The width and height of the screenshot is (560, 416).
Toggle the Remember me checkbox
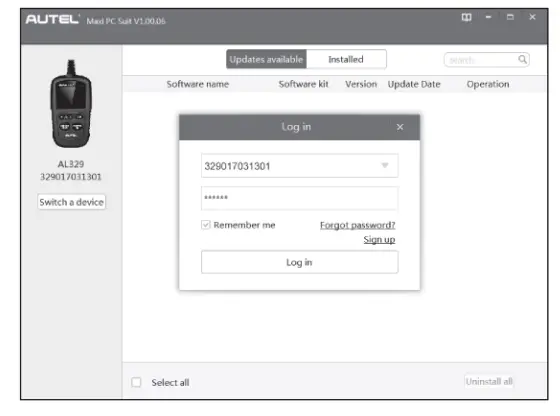(x=206, y=225)
